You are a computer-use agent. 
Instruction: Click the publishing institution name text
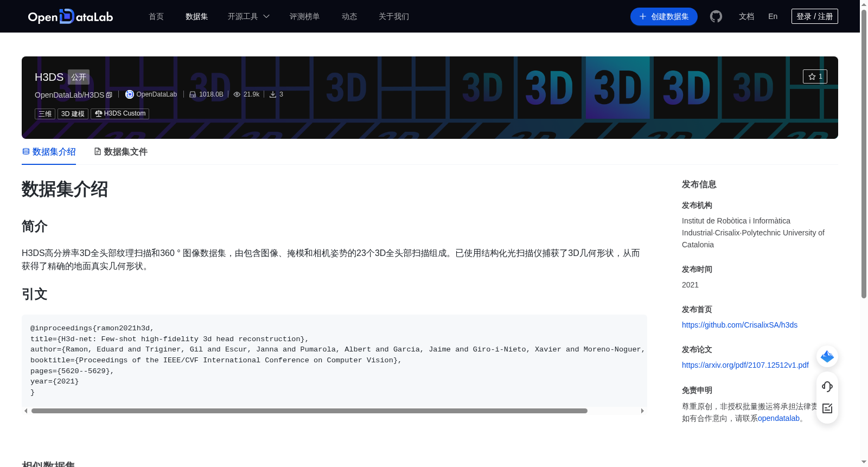pyautogui.click(x=753, y=233)
